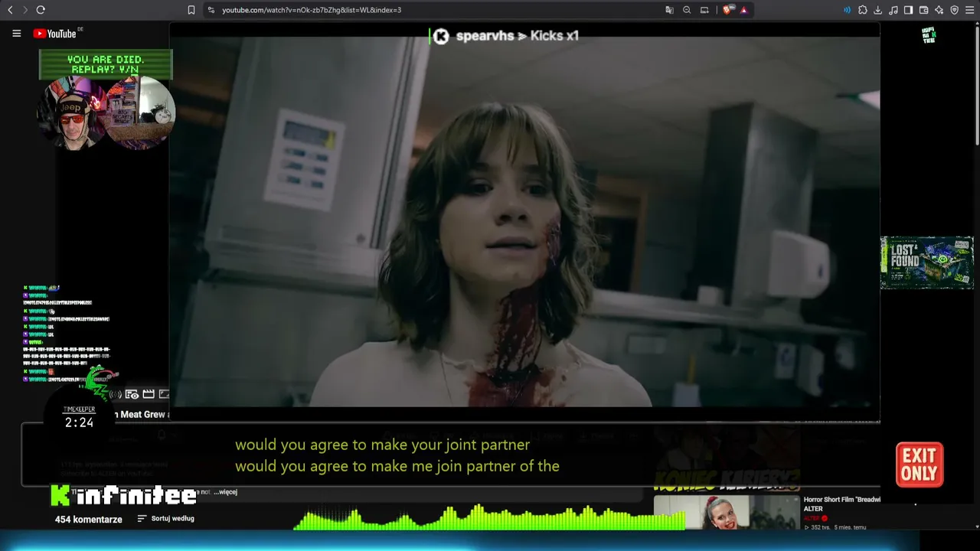Open the browser downloads

coord(878,10)
